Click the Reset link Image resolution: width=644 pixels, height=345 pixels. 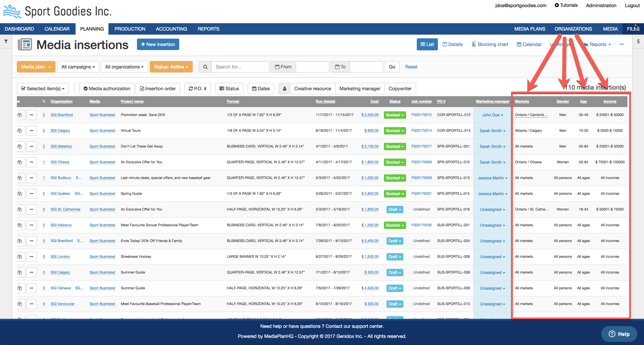[x=411, y=67]
